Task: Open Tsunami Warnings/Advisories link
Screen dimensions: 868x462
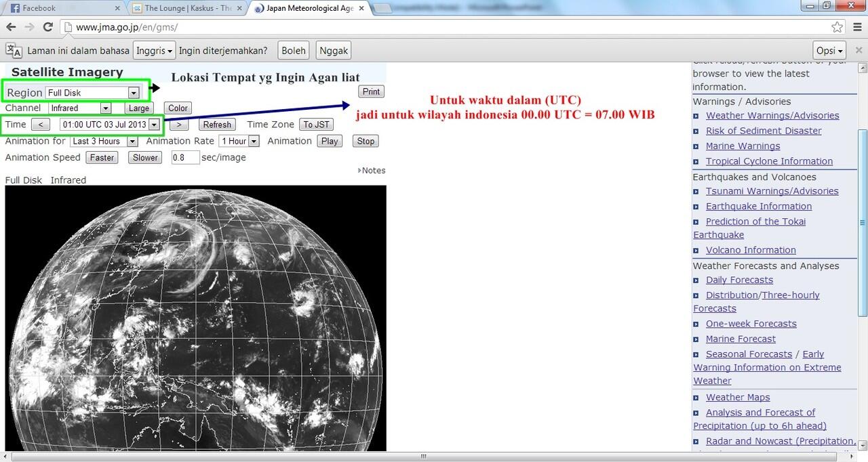Action: 772,191
